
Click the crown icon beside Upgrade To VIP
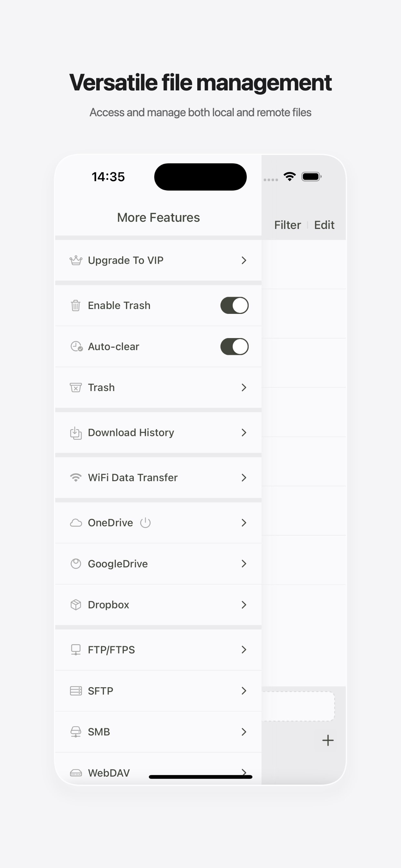[76, 261]
